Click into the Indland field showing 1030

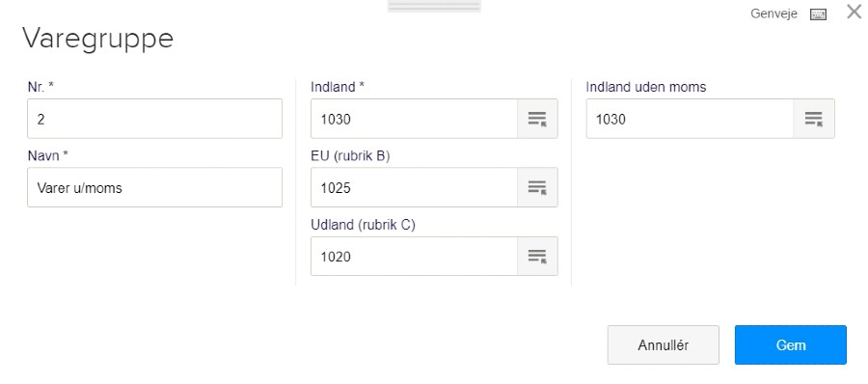click(414, 119)
